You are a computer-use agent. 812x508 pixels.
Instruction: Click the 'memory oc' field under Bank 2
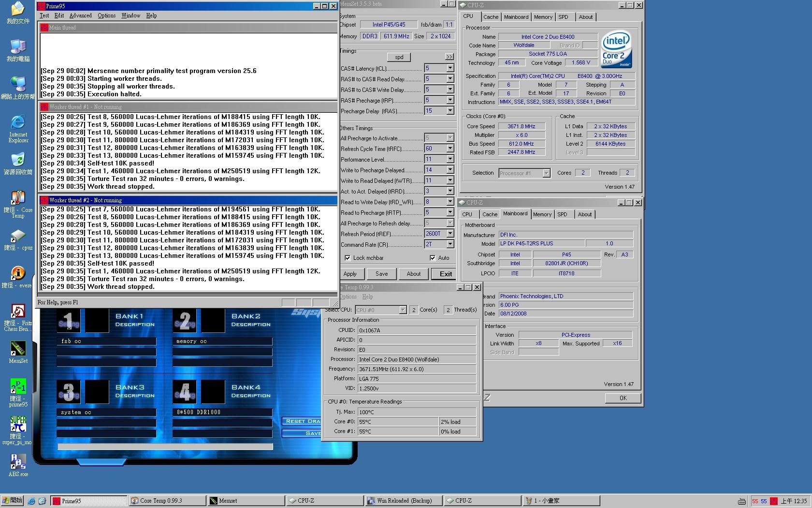tap(222, 341)
